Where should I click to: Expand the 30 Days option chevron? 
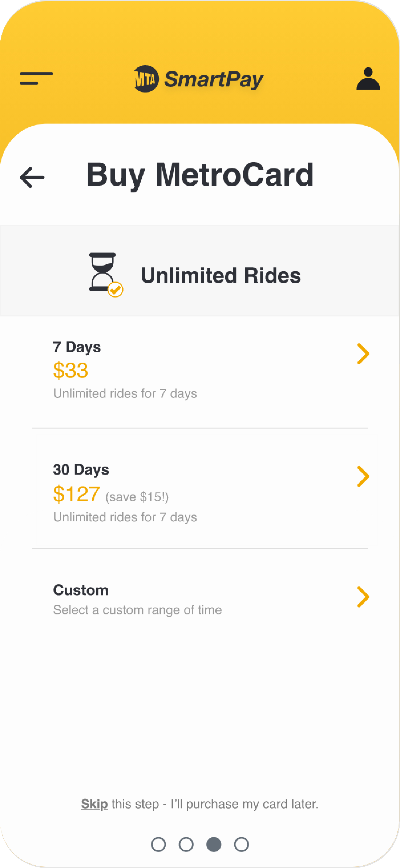(363, 477)
